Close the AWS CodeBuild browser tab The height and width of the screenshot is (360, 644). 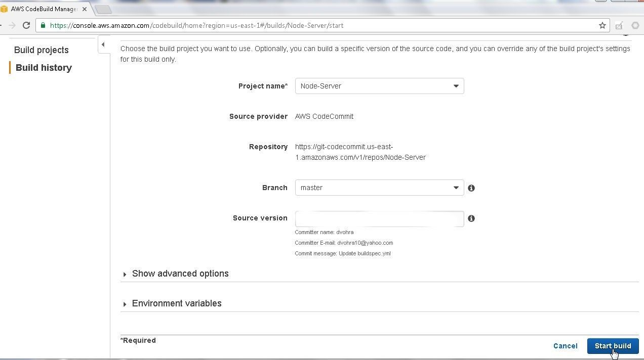85,9
